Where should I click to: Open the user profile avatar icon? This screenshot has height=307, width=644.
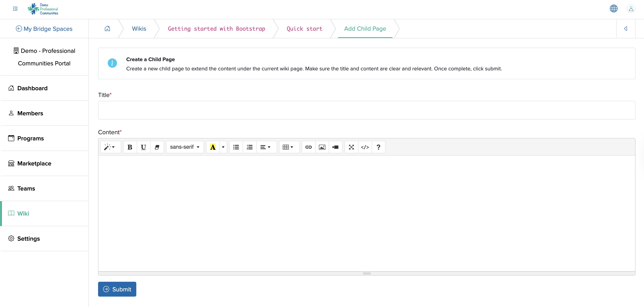click(x=631, y=9)
